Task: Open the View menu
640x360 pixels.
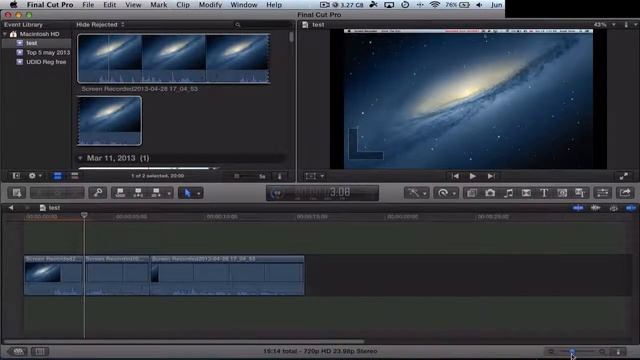Action: [x=133, y=5]
